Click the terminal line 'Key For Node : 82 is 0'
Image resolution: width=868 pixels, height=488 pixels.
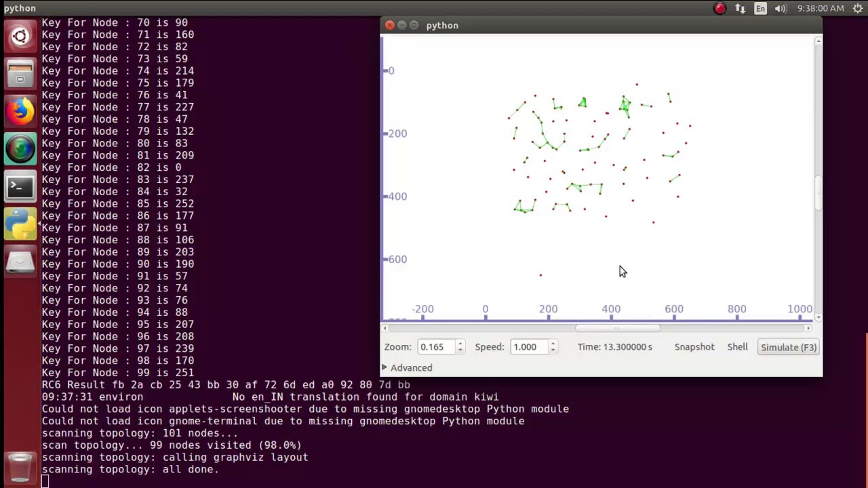pos(111,167)
